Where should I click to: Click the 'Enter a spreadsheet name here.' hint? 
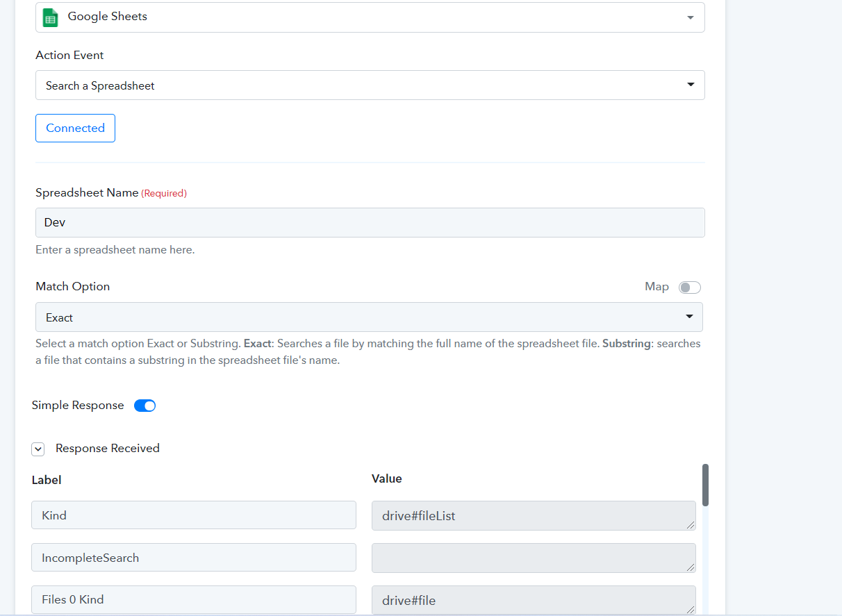coord(115,250)
